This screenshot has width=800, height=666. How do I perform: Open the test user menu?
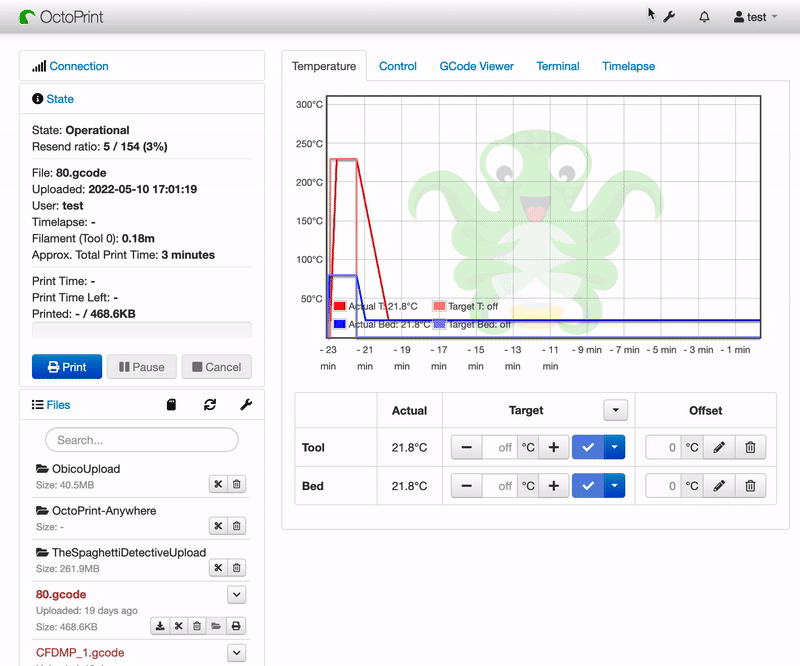click(x=756, y=17)
